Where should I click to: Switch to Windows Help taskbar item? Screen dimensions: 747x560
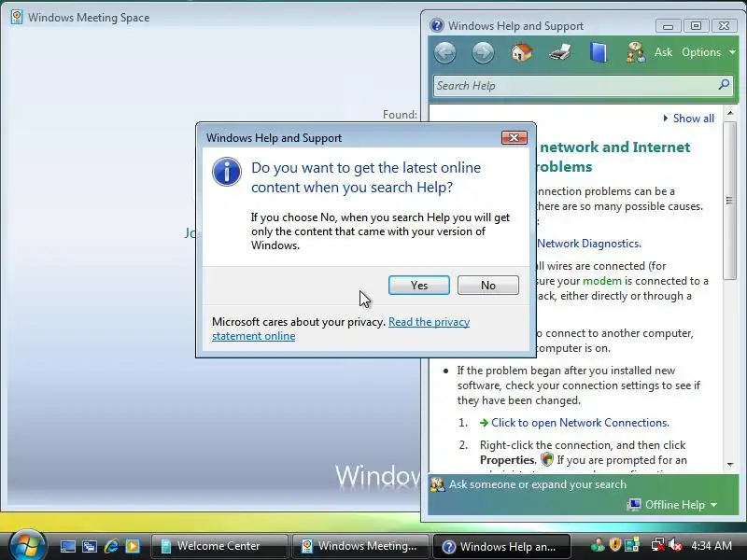pyautogui.click(x=500, y=546)
